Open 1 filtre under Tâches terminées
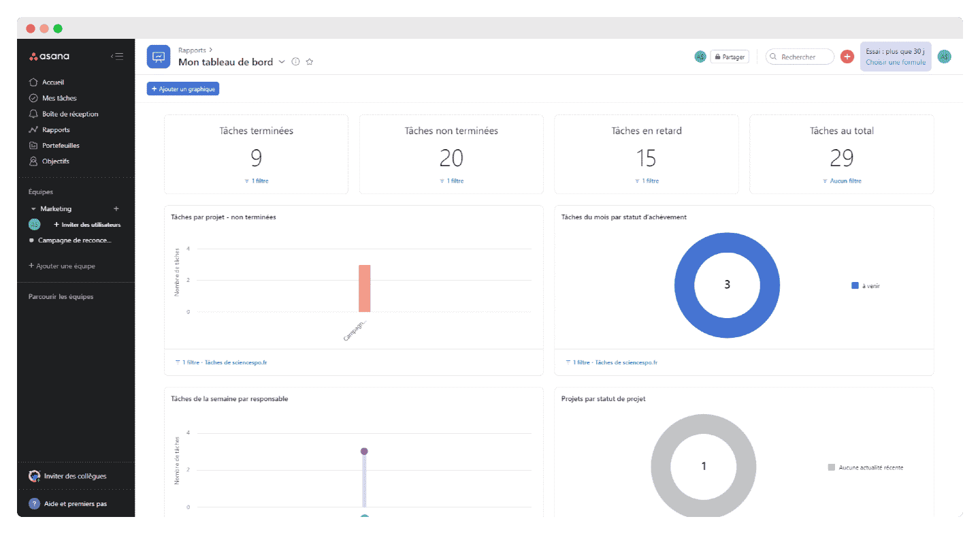Viewport: 980px width, 534px height. pos(257,181)
